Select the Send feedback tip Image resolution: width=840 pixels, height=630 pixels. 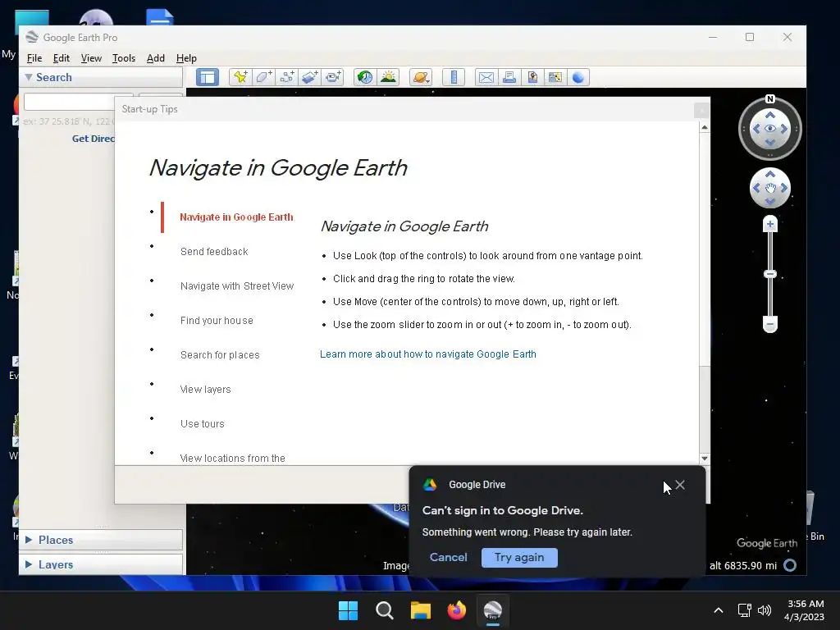(214, 251)
